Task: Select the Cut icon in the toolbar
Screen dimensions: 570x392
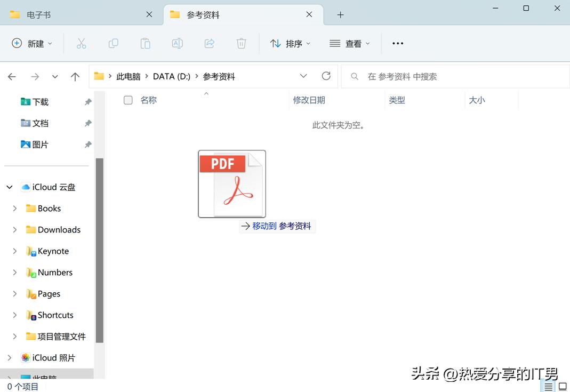Action: tap(81, 43)
